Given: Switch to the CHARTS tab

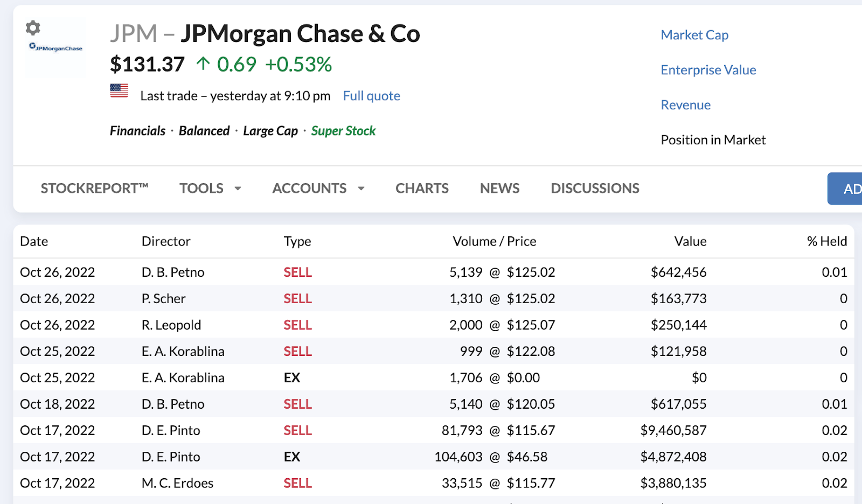Looking at the screenshot, I should pos(422,188).
